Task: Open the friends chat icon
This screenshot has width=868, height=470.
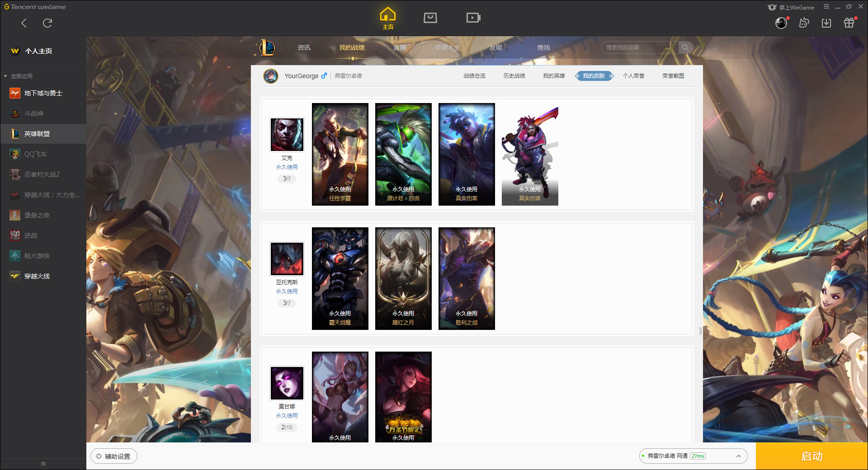Action: pyautogui.click(x=804, y=23)
